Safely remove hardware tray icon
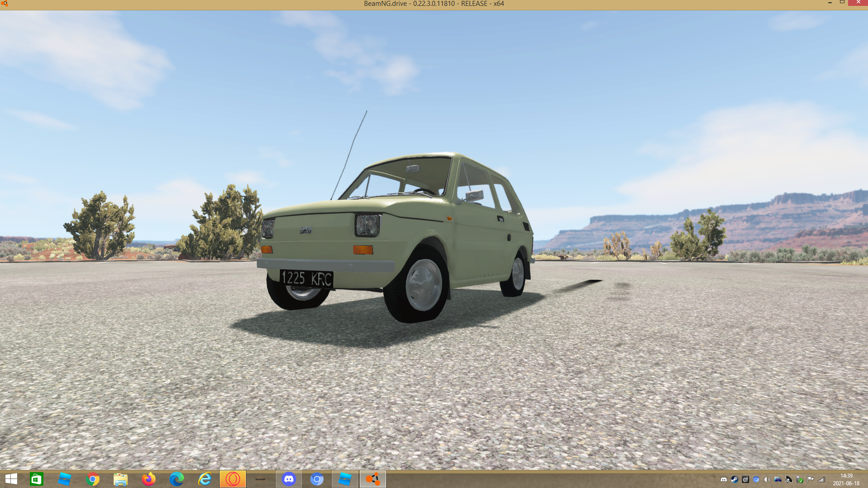868x488 pixels. click(x=800, y=480)
